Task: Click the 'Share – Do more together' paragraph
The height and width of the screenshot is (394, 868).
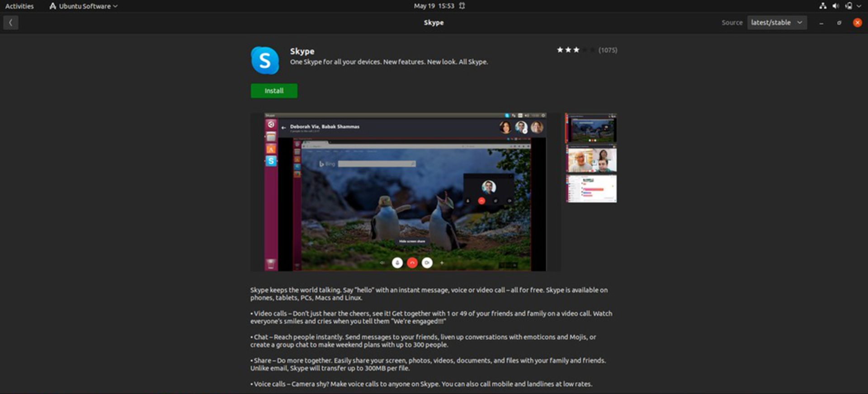Action: point(428,364)
